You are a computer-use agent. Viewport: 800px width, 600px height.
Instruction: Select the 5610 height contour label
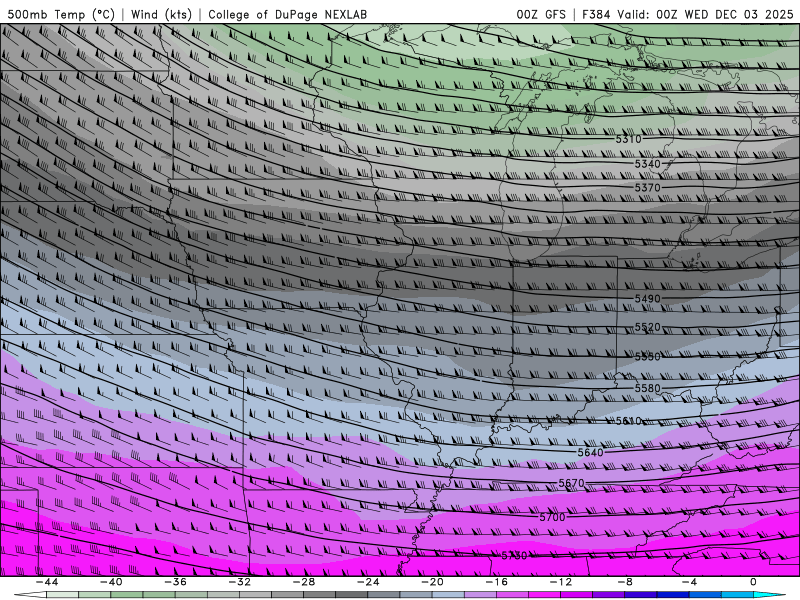(x=628, y=420)
